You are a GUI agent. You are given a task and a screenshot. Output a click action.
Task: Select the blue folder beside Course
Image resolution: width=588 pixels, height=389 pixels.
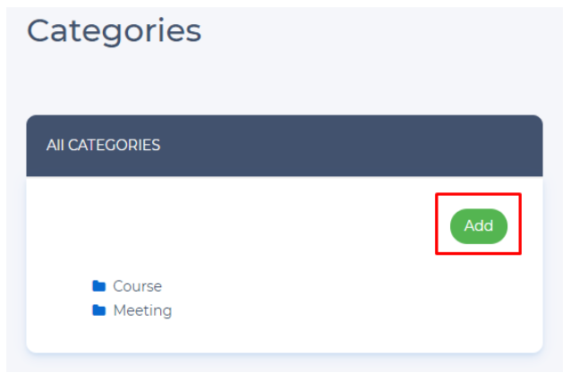98,286
